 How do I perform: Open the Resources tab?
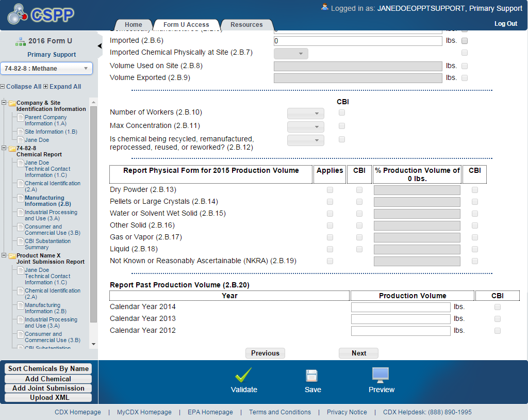(246, 25)
